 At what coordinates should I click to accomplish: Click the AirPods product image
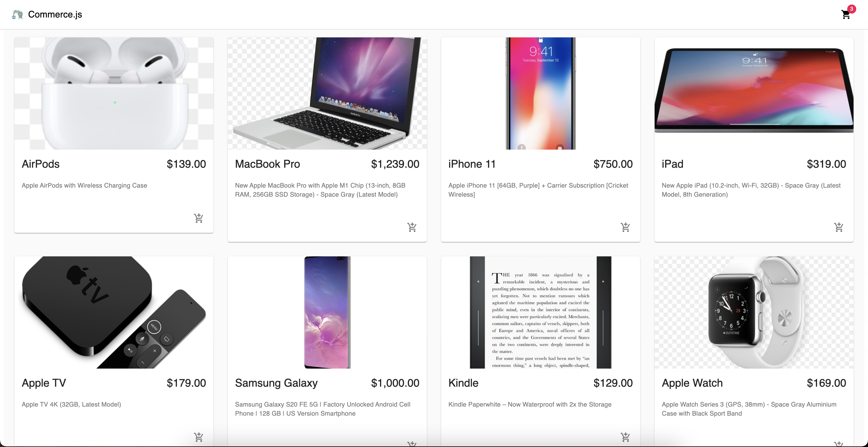tap(114, 94)
